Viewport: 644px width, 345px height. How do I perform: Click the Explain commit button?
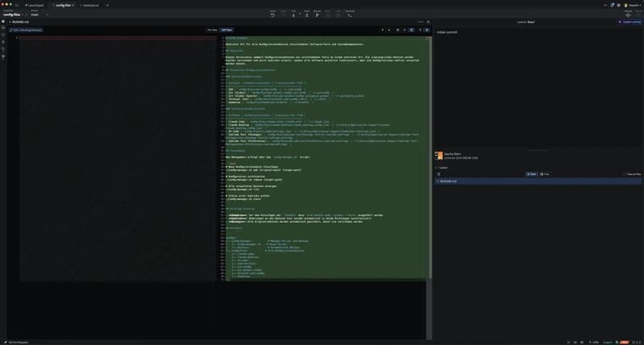tap(630, 23)
